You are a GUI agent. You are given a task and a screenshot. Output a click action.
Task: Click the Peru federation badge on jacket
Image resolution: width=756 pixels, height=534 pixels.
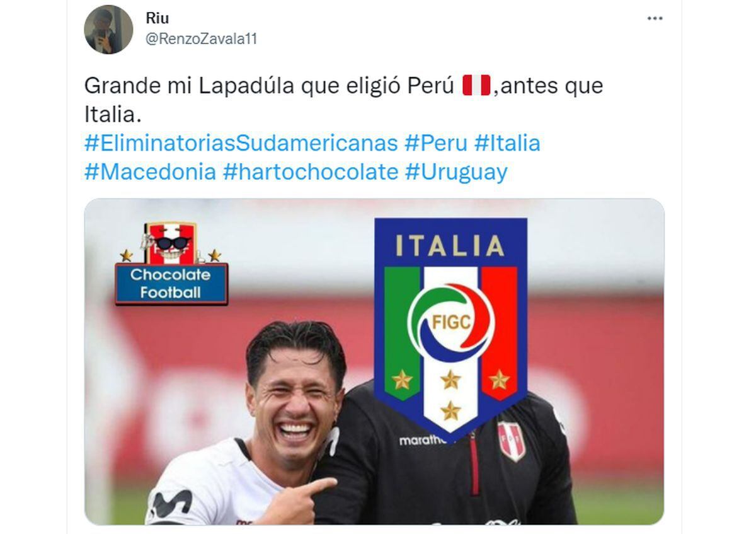point(512,441)
